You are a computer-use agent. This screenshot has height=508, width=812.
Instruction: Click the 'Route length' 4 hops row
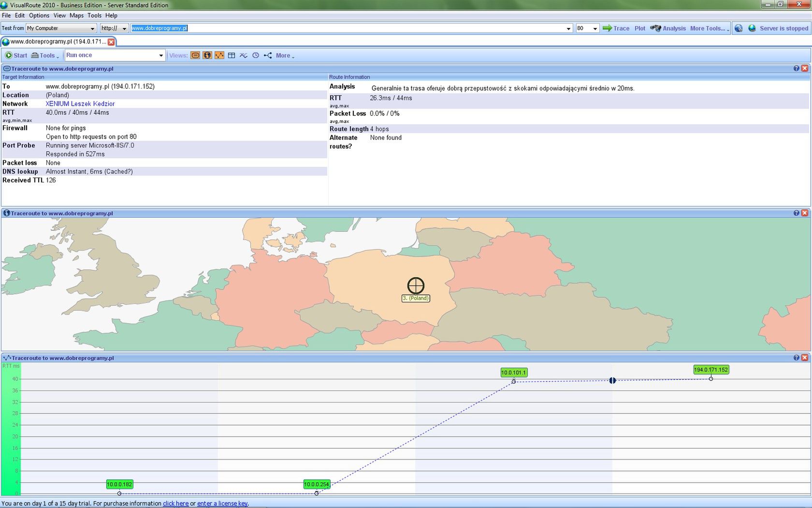[569, 129]
